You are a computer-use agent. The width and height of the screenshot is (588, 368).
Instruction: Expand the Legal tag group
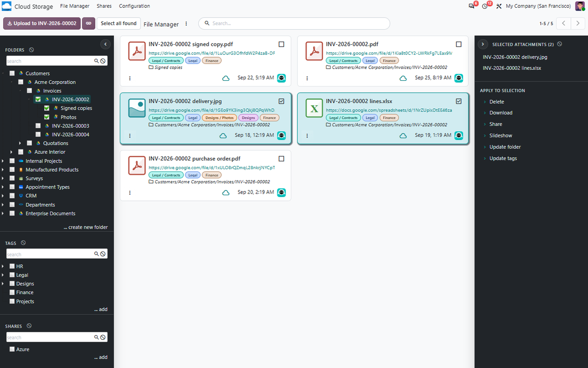click(x=3, y=275)
